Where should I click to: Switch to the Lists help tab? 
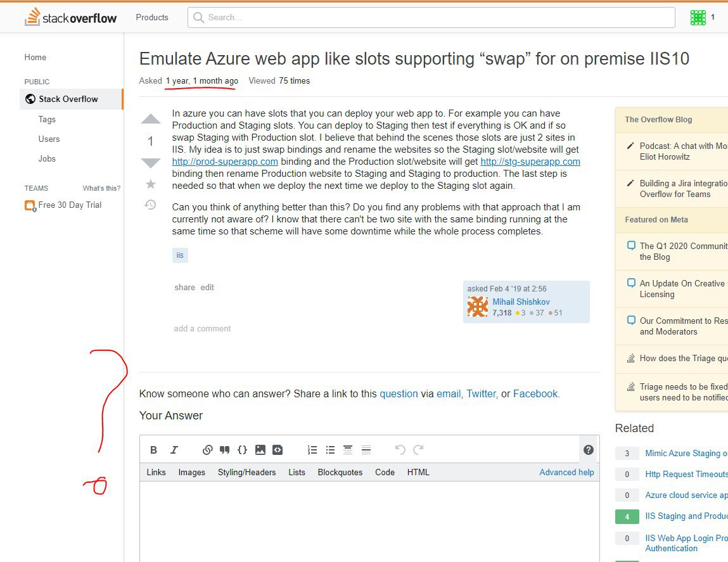coord(297,472)
